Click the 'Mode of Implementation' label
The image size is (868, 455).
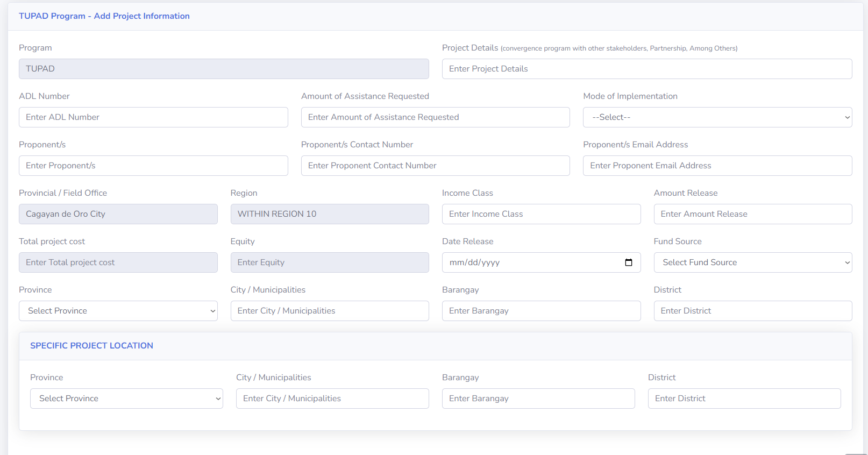pyautogui.click(x=630, y=96)
